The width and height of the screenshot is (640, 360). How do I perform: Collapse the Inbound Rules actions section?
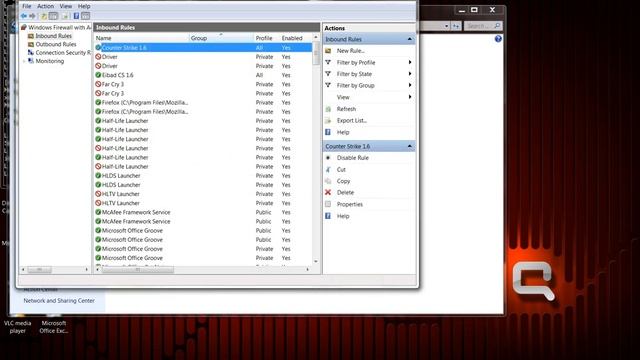pyautogui.click(x=409, y=39)
